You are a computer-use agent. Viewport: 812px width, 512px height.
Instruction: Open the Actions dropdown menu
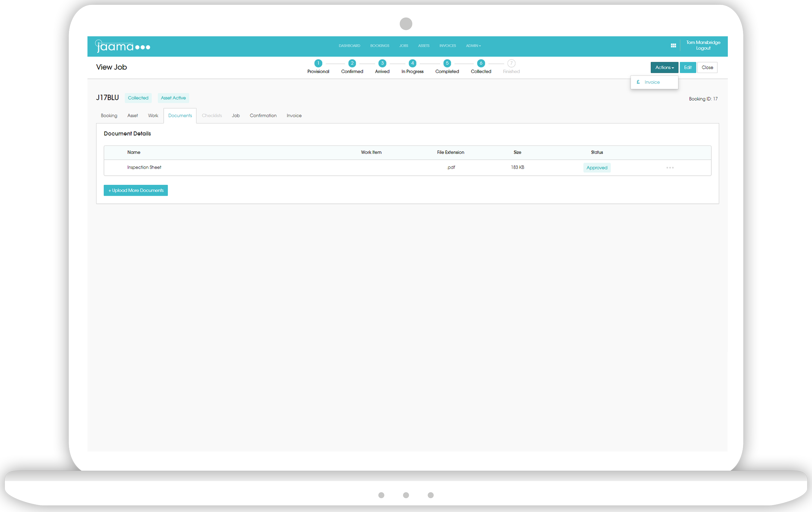[663, 67]
